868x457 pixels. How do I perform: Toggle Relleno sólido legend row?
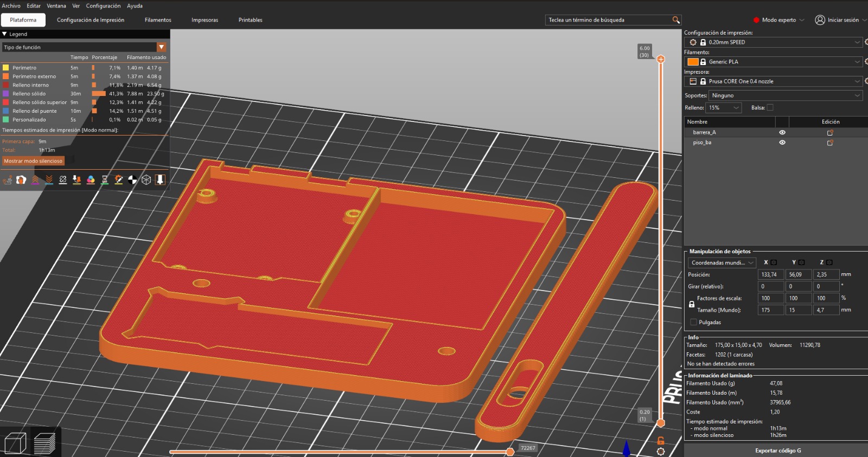point(84,94)
